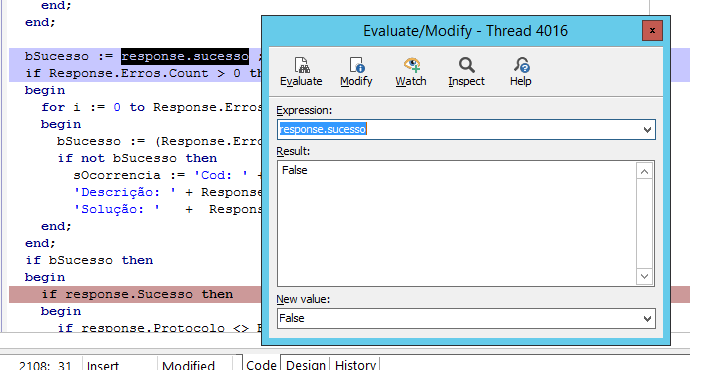Expand the New value dropdown
Screen dimensions: 709x370
[x=647, y=319]
